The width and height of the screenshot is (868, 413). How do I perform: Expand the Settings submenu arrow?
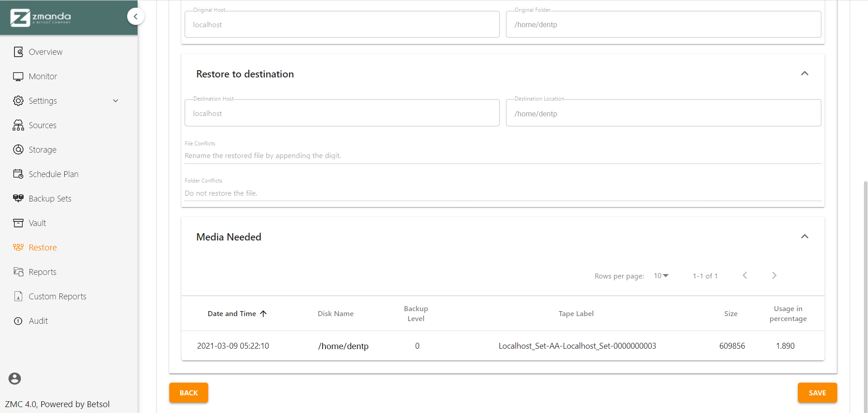click(115, 101)
